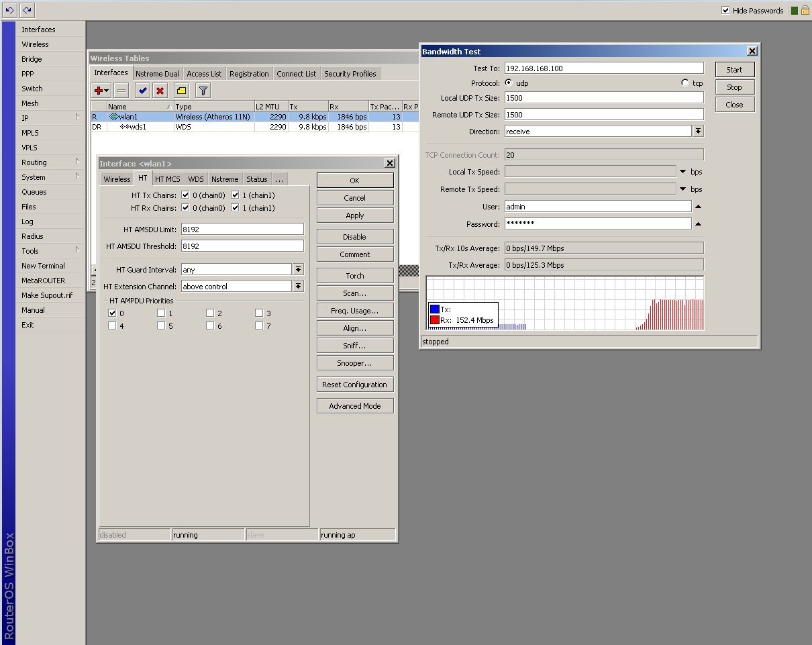Click the padlock icon at the top right
812x645 pixels.
coord(804,10)
